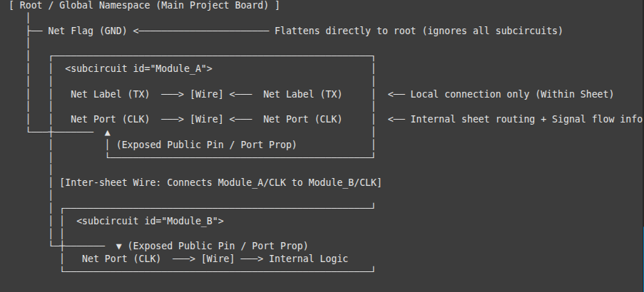
Task: Click the 'Internal sheet routing' annotation
Action: click(x=526, y=120)
